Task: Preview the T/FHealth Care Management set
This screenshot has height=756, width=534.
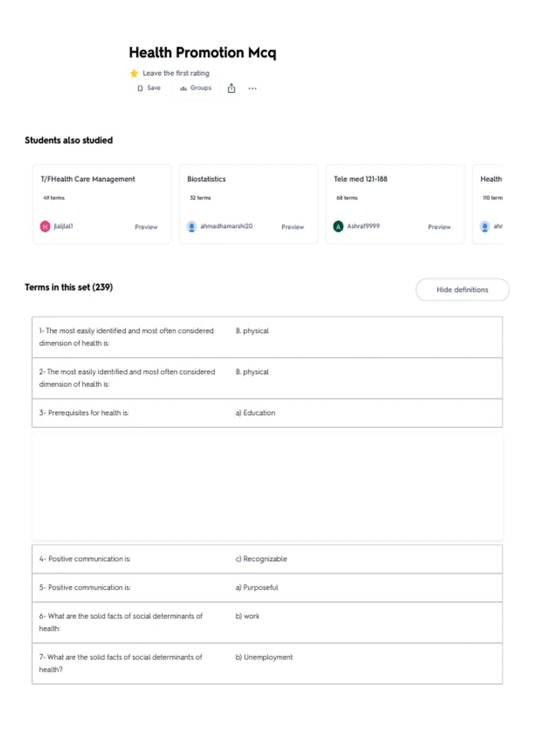Action: pyautogui.click(x=146, y=227)
